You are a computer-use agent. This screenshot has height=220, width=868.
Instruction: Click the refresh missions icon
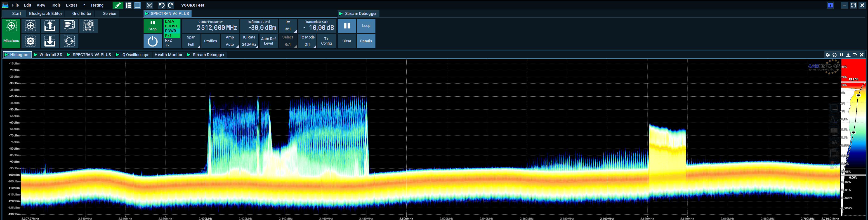(69, 41)
